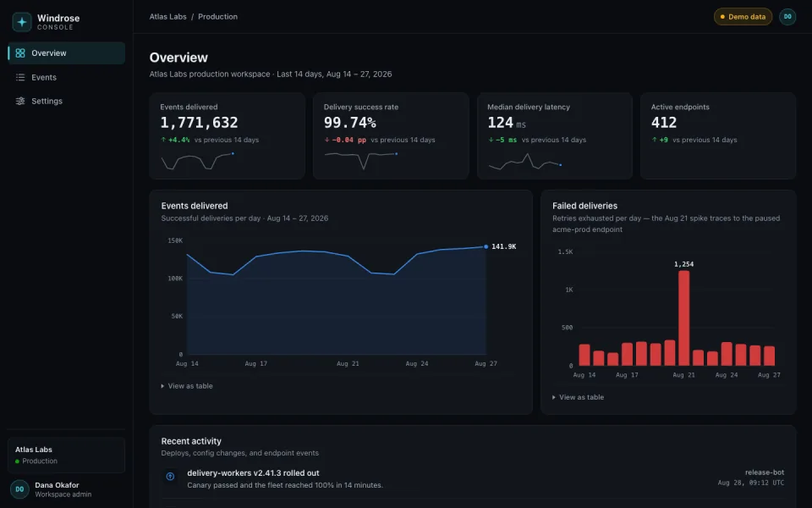This screenshot has width=812, height=508.
Task: Click the Dana Okafor avatar in sidebar
Action: (19, 489)
